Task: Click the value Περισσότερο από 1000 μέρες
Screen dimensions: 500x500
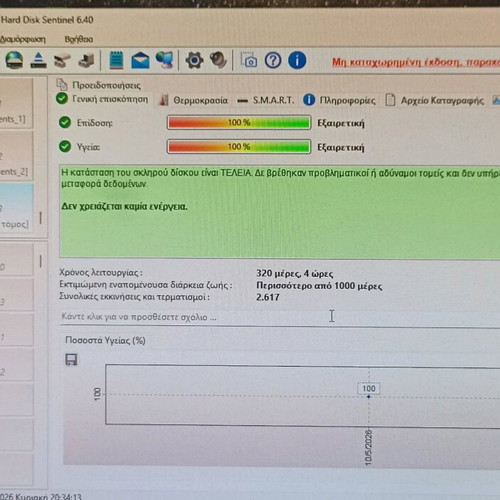Action: coord(319,286)
